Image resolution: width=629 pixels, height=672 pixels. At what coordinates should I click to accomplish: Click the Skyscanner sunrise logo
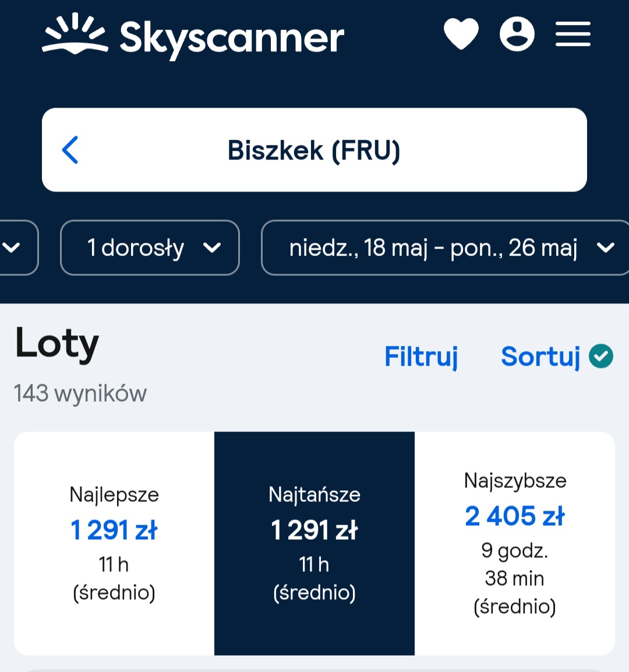click(75, 33)
